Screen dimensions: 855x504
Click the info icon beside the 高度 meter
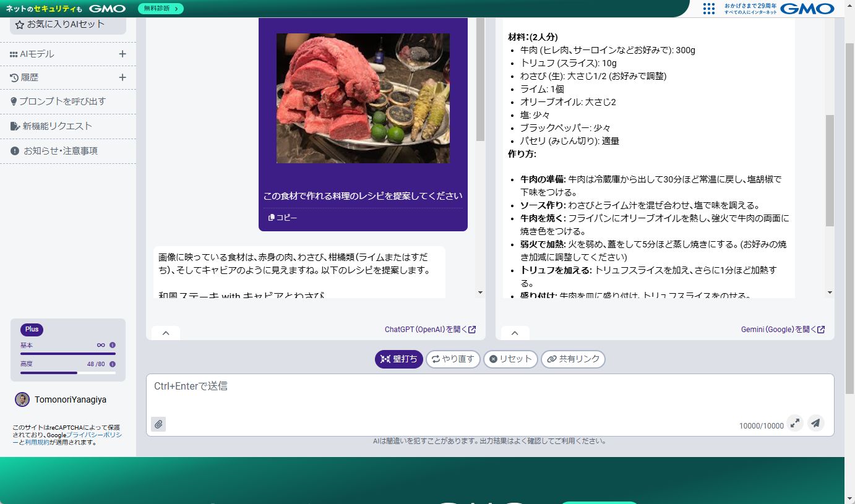click(111, 364)
